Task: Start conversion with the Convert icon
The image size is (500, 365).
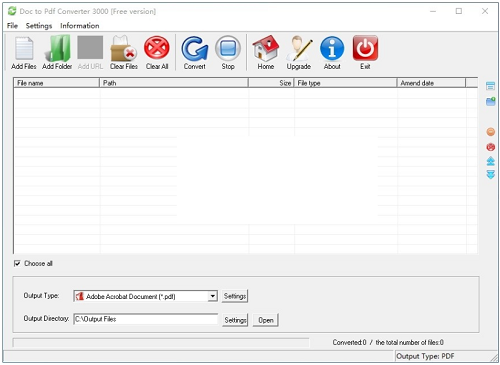Action: pos(195,53)
